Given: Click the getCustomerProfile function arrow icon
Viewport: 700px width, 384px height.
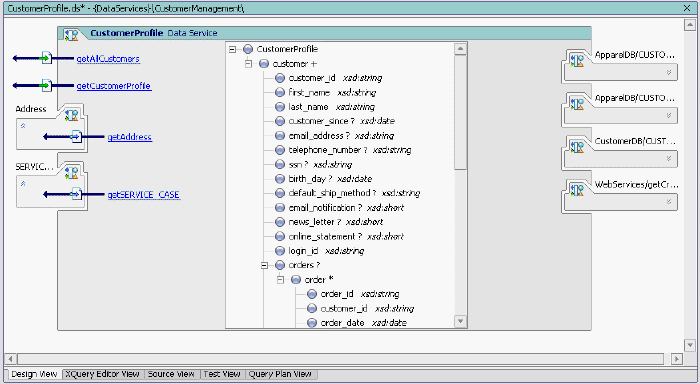Looking at the screenshot, I should coord(46,85).
